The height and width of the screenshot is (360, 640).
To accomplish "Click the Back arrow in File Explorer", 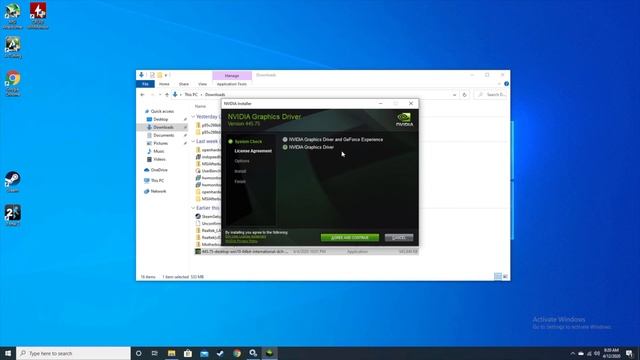I will 142,95.
